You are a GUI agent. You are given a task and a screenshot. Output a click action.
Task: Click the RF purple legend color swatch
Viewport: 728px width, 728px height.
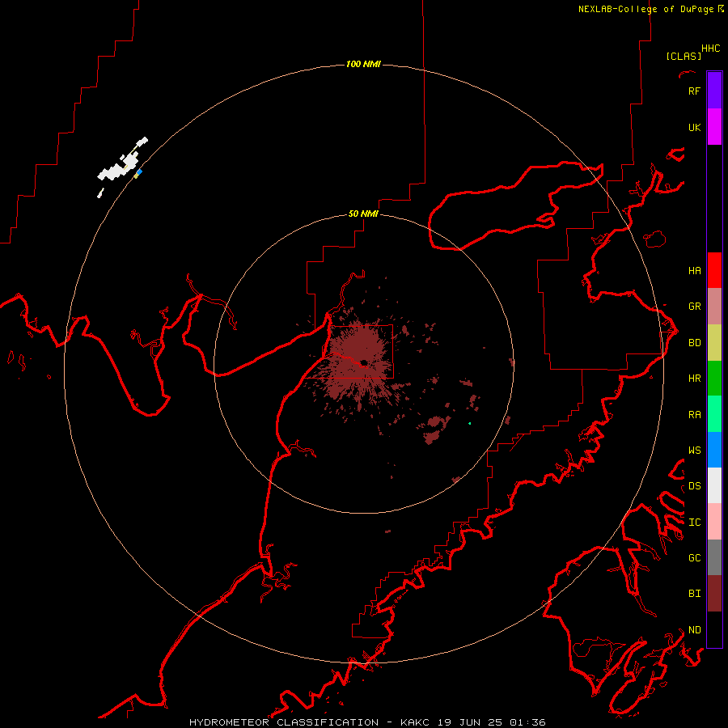click(x=714, y=91)
